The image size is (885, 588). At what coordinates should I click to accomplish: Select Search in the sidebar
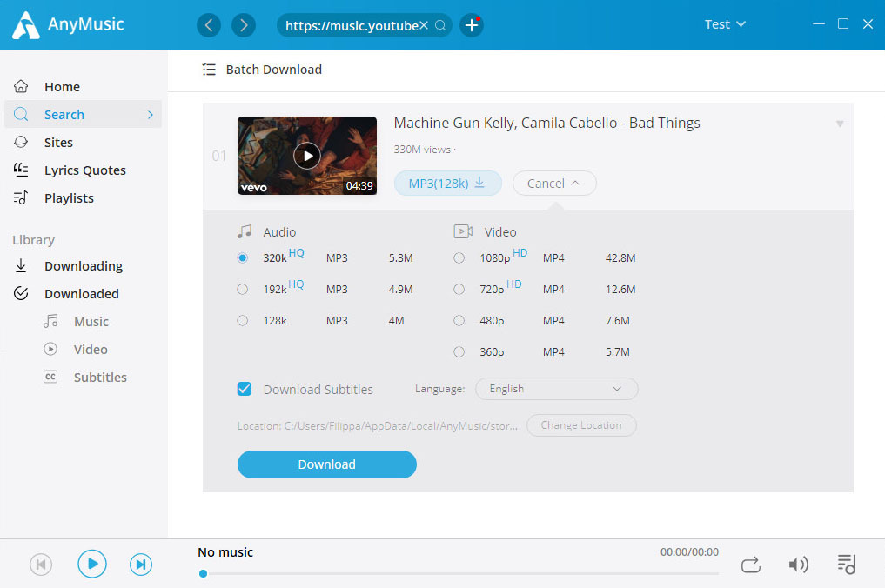83,115
